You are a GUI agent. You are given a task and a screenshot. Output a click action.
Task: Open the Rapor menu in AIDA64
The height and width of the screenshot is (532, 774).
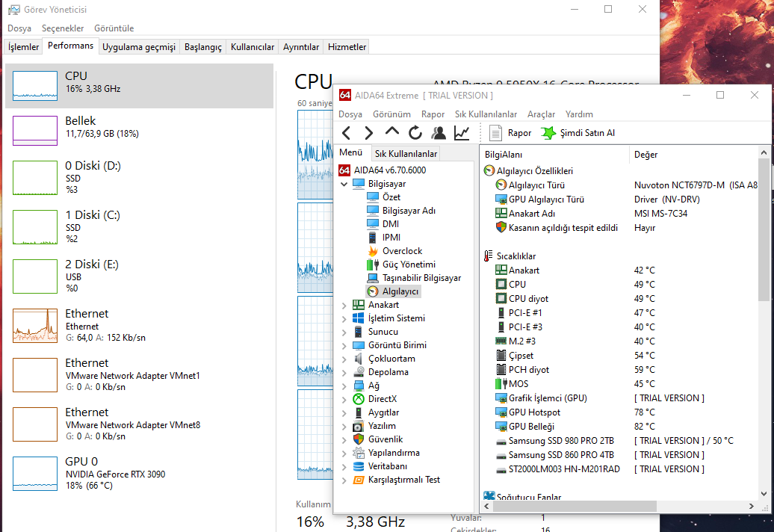click(x=433, y=114)
